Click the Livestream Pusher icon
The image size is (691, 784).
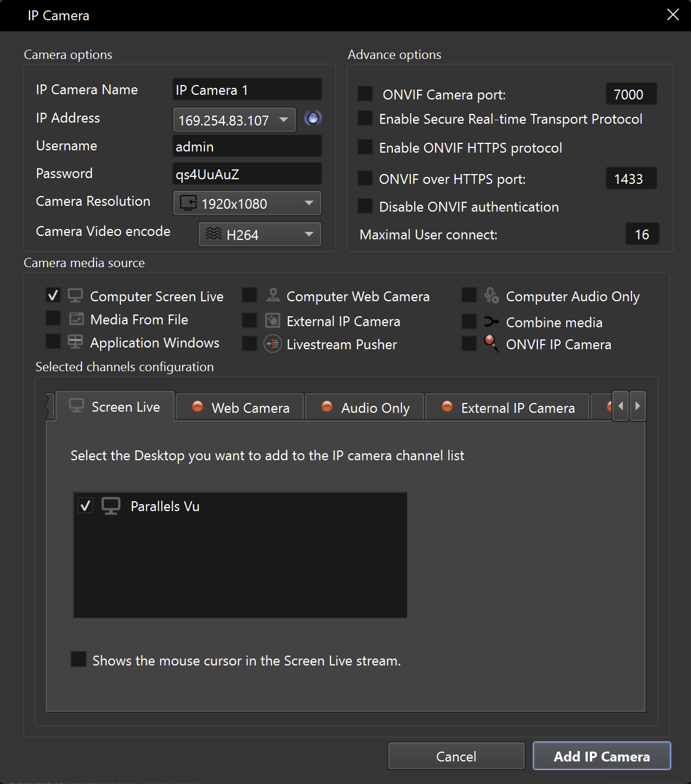pos(273,344)
